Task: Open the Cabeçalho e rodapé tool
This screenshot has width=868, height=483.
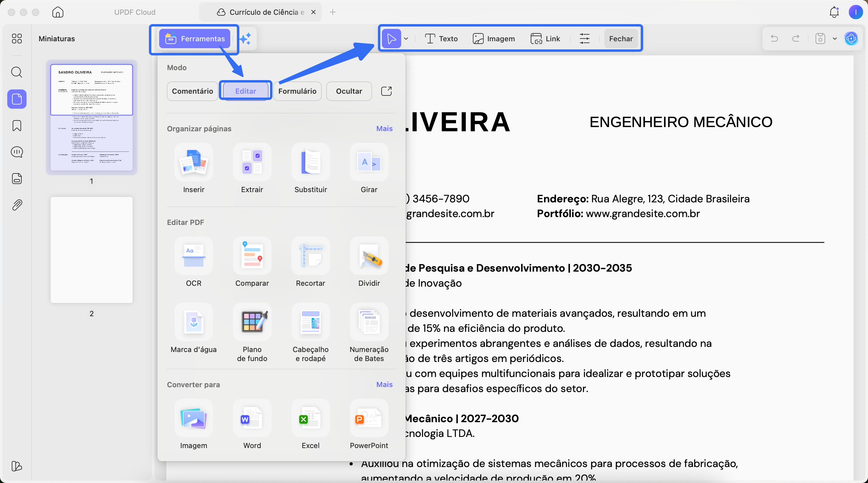Action: (x=311, y=332)
